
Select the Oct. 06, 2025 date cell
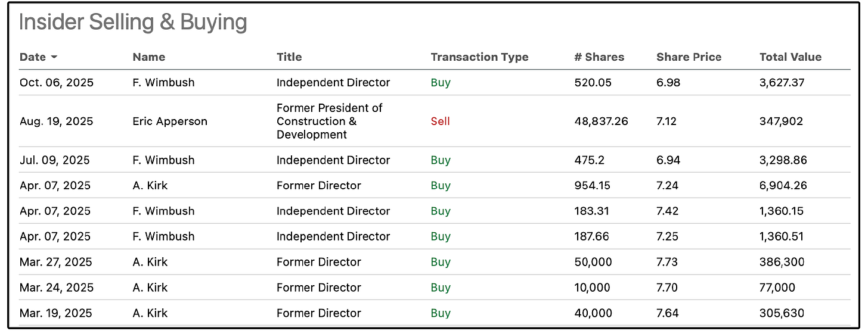coord(56,83)
